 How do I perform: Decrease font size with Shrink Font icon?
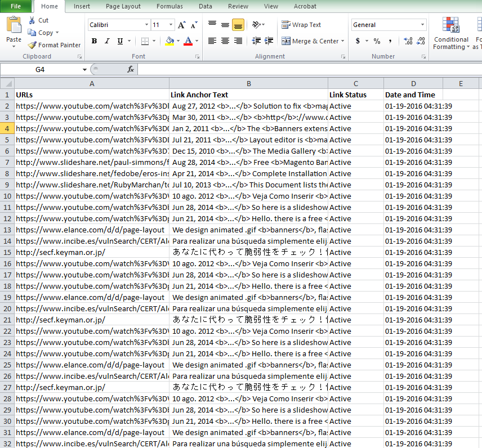[194, 25]
